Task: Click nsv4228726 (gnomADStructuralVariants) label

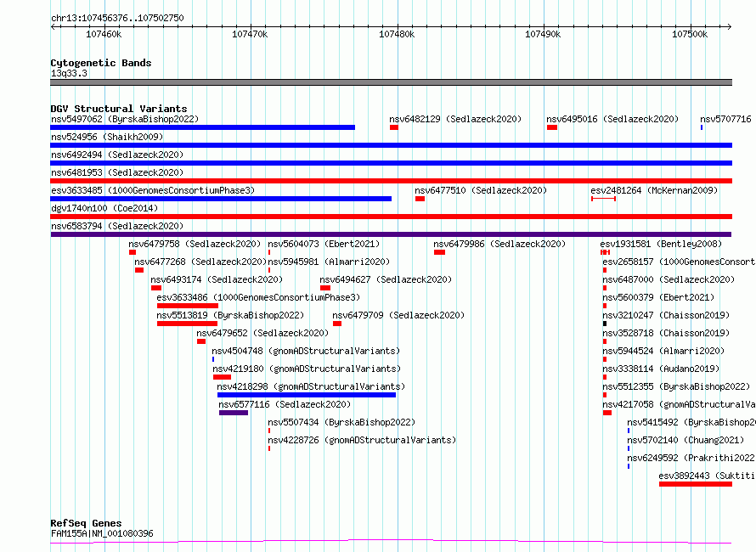Action: [362, 440]
